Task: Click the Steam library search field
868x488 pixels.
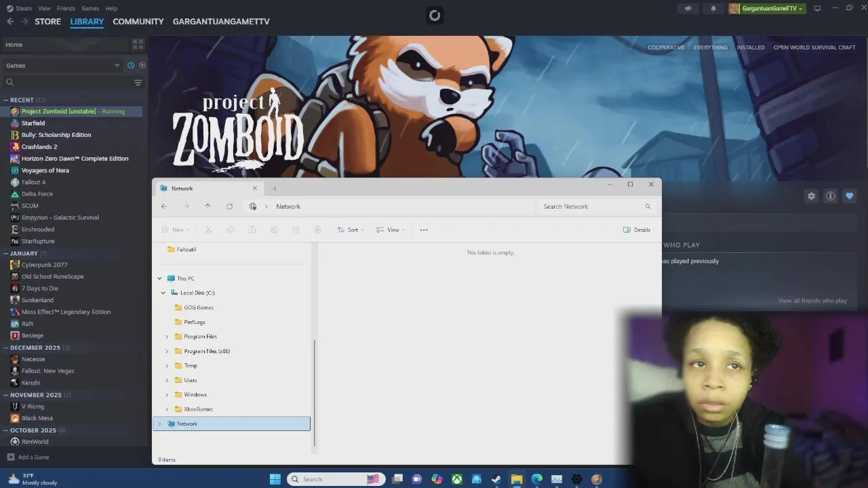Action: 66,83
